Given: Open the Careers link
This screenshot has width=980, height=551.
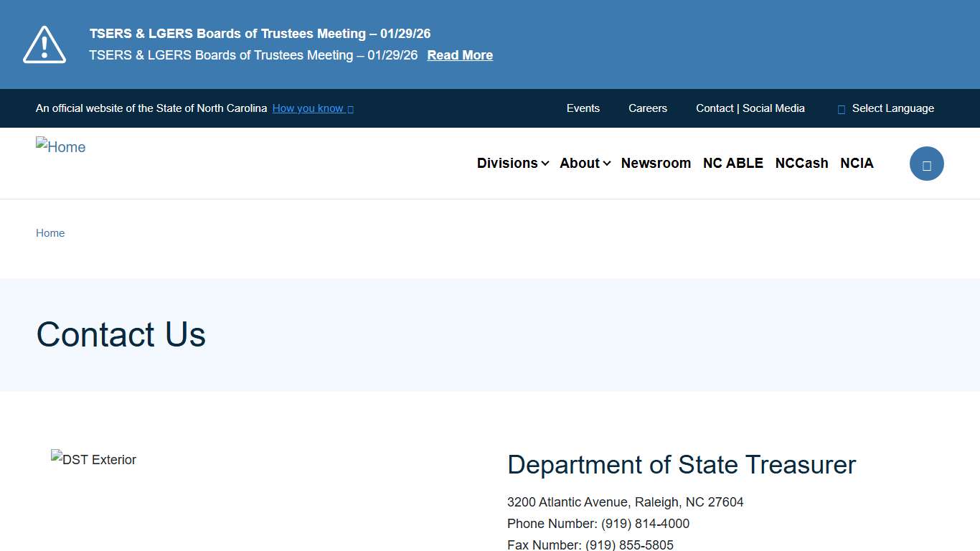Looking at the screenshot, I should pyautogui.click(x=647, y=108).
